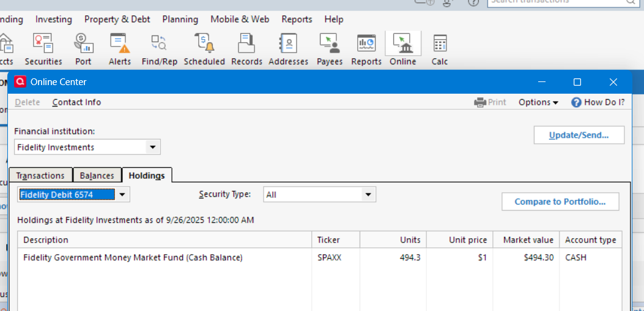Select Fidelity Government Money Market Fund row

pos(319,258)
